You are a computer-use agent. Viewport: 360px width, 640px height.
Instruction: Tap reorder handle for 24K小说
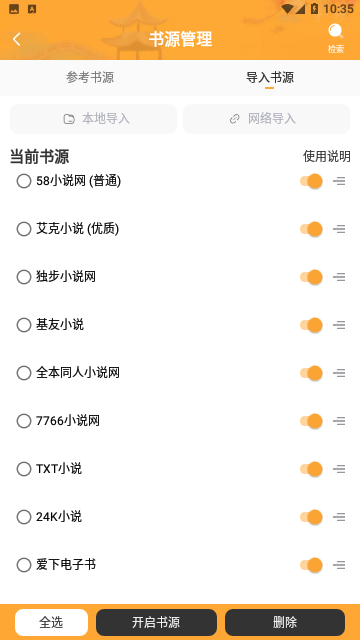tap(339, 517)
